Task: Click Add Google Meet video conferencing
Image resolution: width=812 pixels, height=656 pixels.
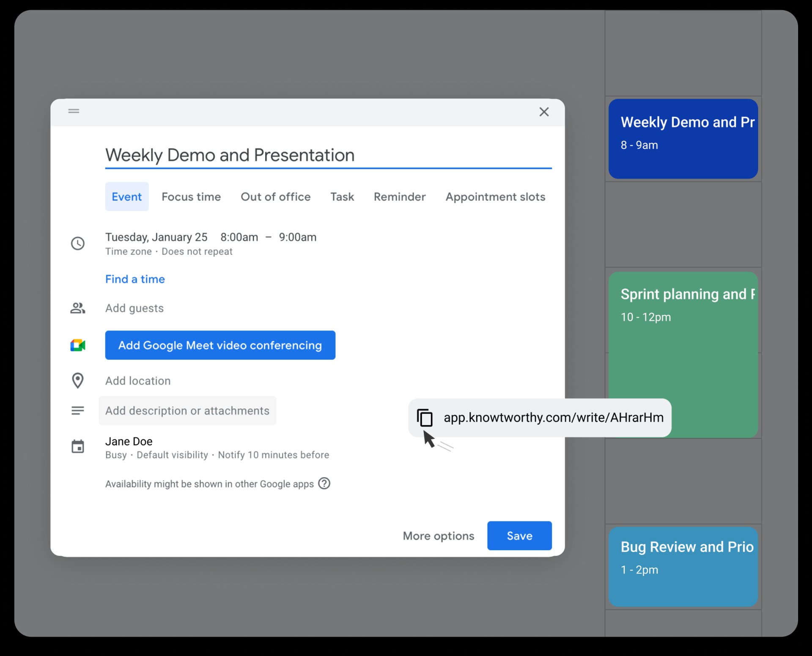Action: [x=220, y=345]
